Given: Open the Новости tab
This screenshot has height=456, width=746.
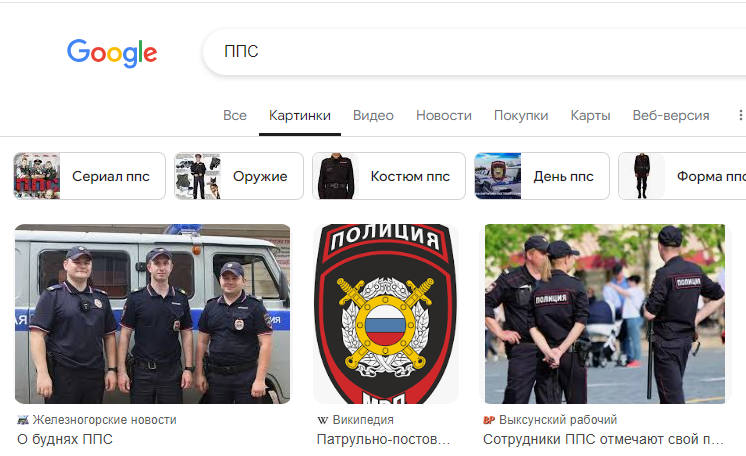Looking at the screenshot, I should [443, 116].
